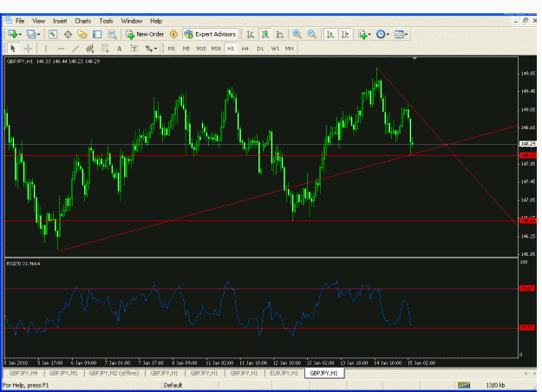The height and width of the screenshot is (392, 542).
Task: Select the Text Label 'T' tool
Action: pyautogui.click(x=134, y=49)
